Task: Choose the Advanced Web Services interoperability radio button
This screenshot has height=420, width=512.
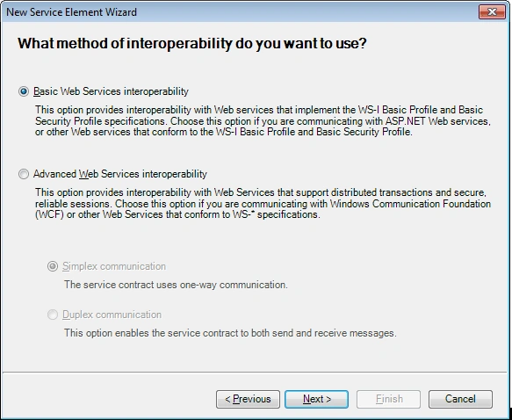Action: click(x=24, y=174)
